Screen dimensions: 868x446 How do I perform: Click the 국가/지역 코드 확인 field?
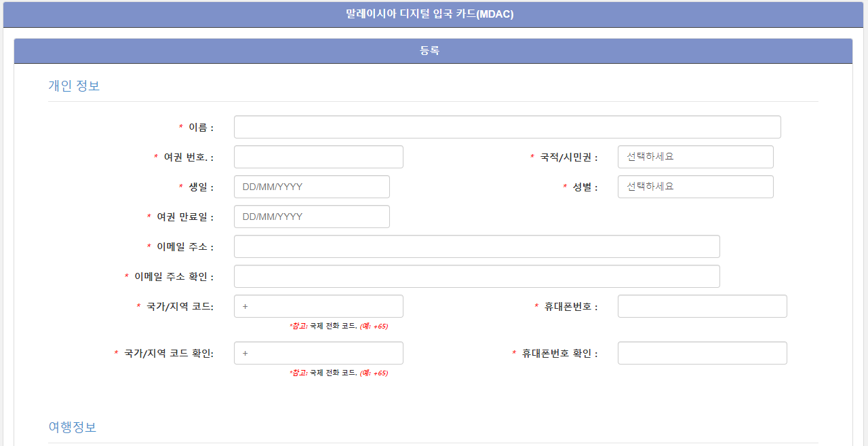tap(318, 352)
